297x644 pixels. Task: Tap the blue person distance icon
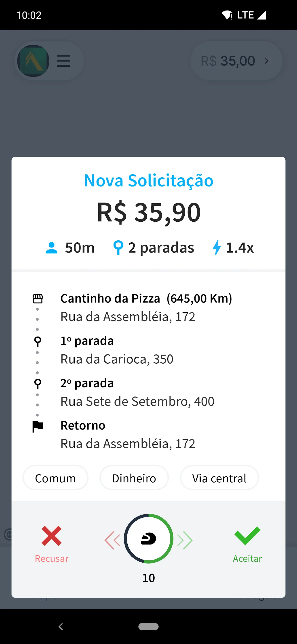point(51,248)
